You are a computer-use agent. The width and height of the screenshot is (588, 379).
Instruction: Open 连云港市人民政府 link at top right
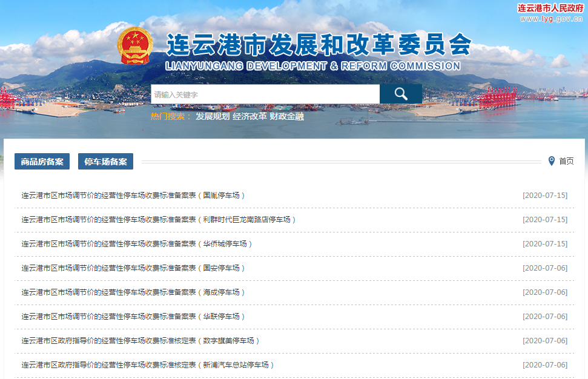pos(550,8)
